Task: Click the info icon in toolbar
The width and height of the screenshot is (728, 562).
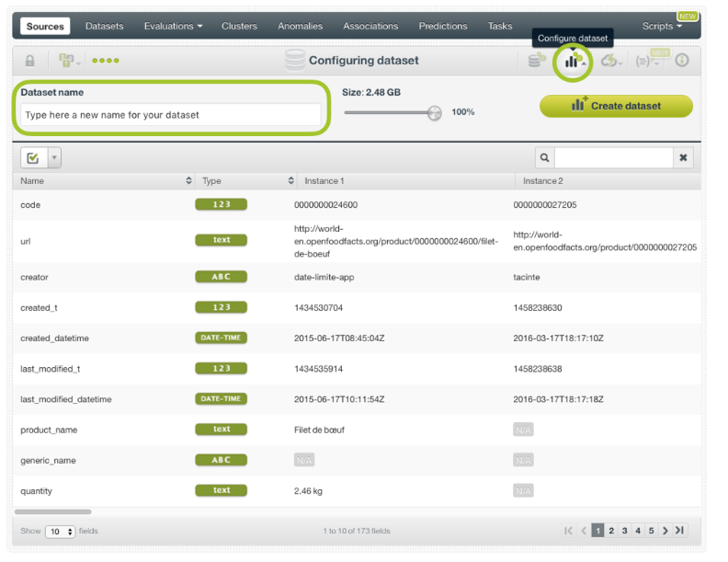Action: [681, 61]
